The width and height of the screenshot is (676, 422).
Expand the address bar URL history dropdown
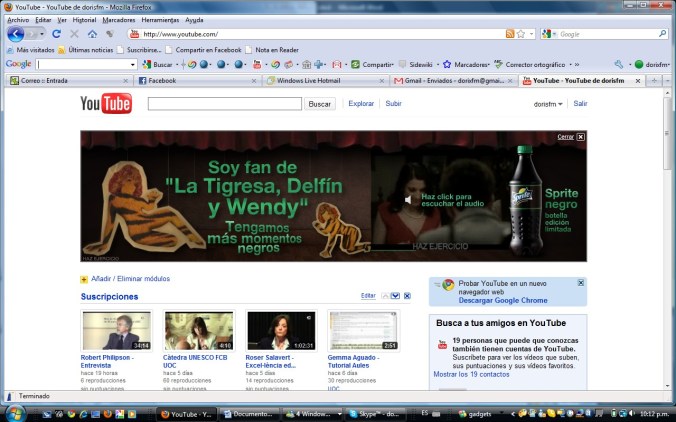[531, 34]
